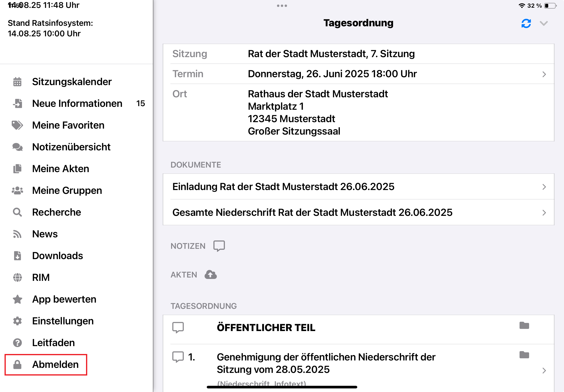Image resolution: width=564 pixels, height=392 pixels.
Task: Open the Recherche search section
Action: click(56, 212)
